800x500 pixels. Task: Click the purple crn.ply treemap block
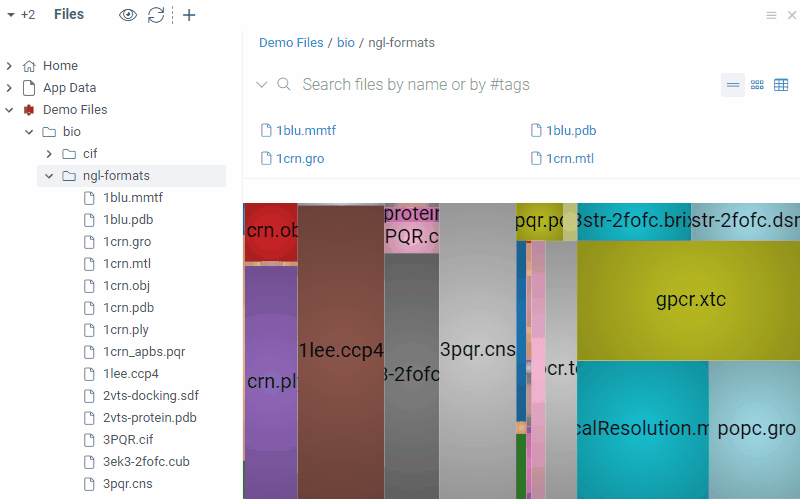tap(271, 382)
